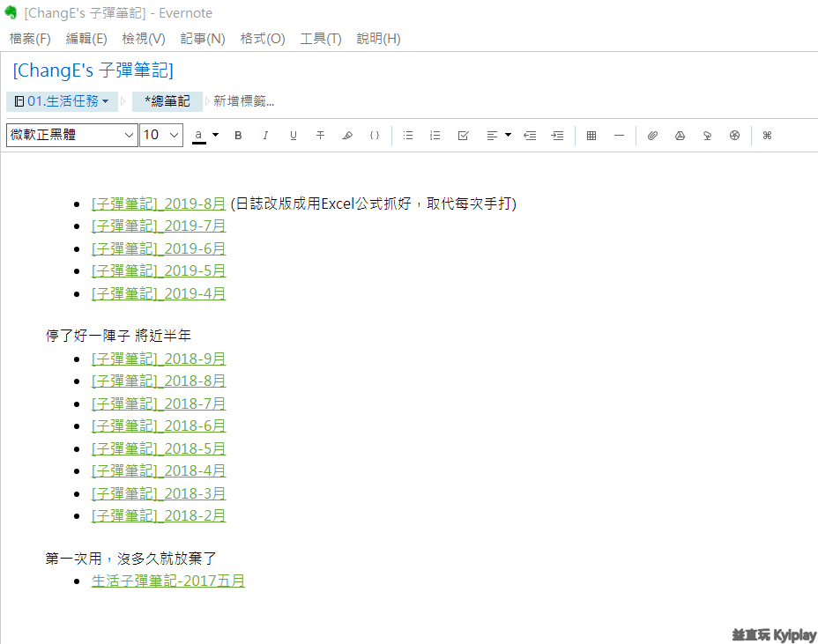
Task: Insert a table
Action: tap(591, 136)
